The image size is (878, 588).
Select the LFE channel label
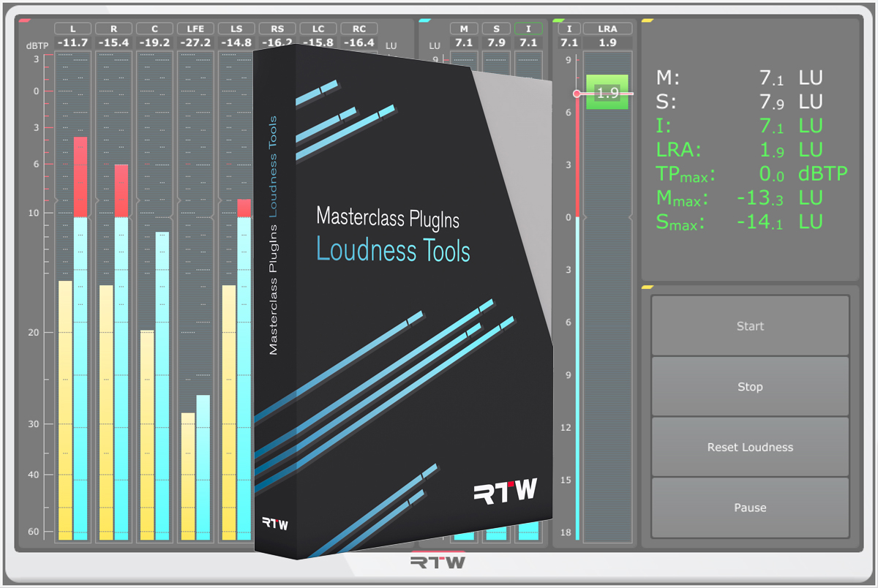[195, 29]
